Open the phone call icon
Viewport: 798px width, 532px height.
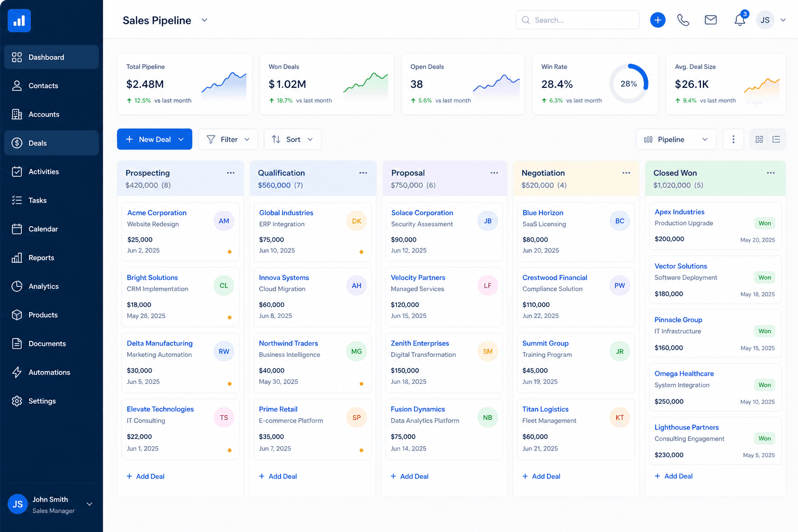click(x=683, y=20)
